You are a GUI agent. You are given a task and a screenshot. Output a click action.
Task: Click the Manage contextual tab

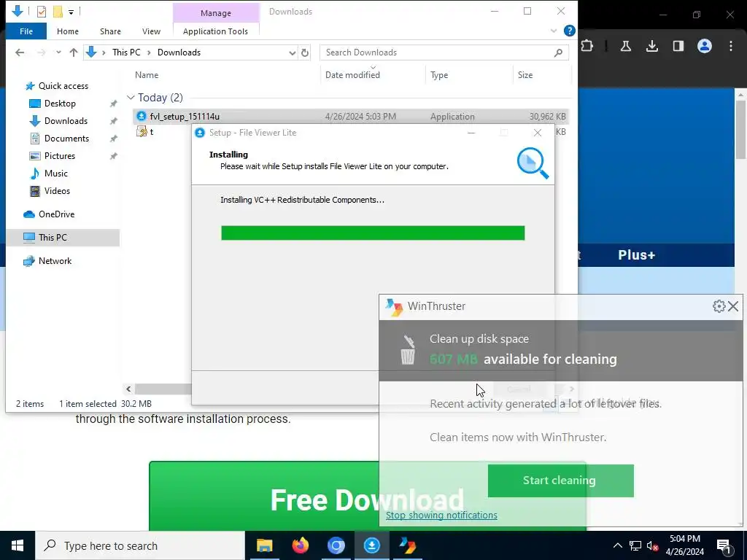(x=216, y=13)
